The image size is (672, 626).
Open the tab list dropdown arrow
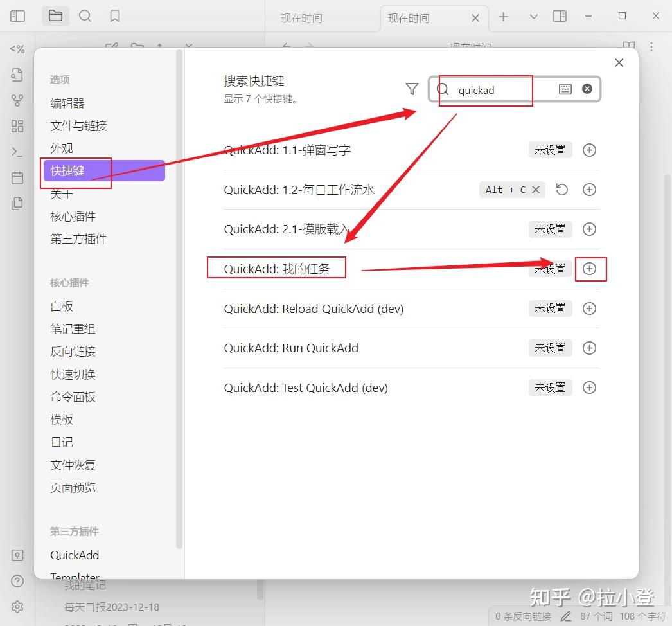(533, 15)
